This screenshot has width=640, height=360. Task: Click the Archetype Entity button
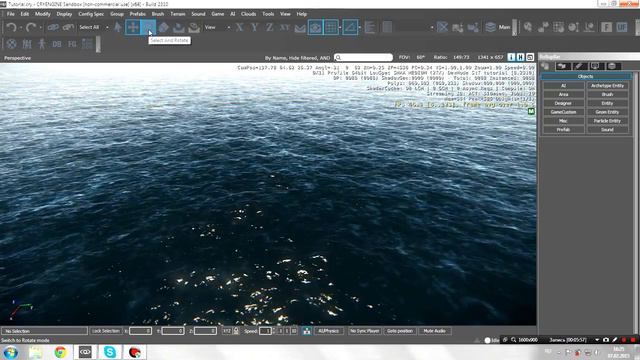click(607, 86)
